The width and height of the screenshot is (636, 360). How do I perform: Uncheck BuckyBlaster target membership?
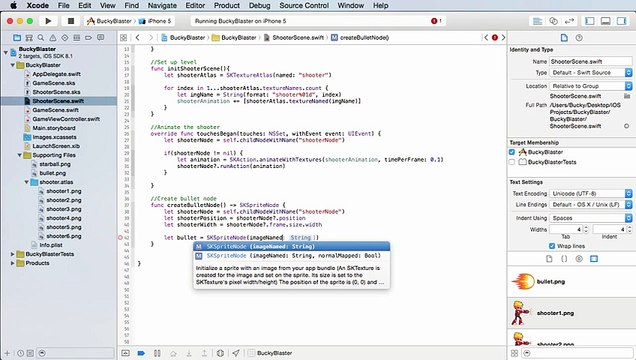(x=512, y=152)
